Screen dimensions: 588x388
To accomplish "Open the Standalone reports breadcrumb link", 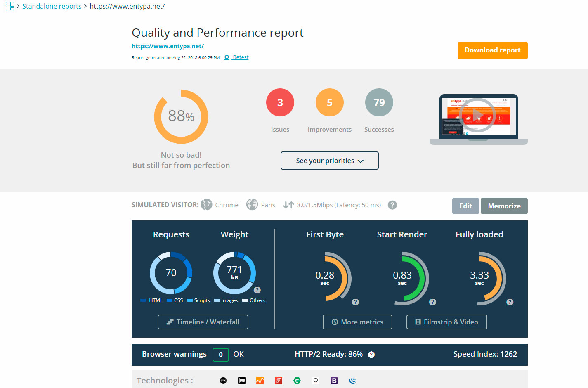I will tap(52, 6).
